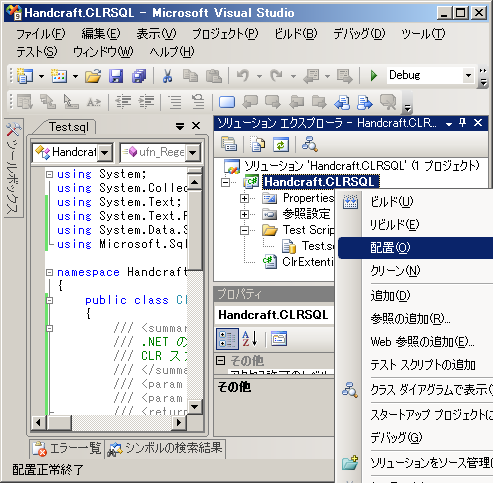
Task: Click the Uncomment lines icon
Action: pyautogui.click(x=198, y=102)
